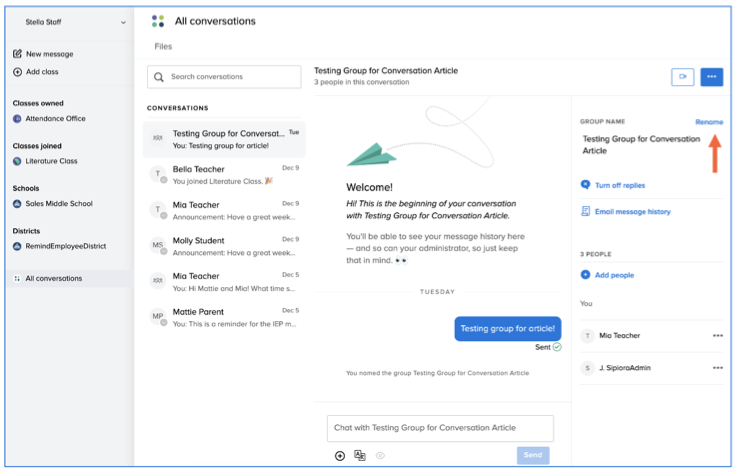The image size is (736, 472).
Task: Turn off replies for this group
Action: click(619, 185)
